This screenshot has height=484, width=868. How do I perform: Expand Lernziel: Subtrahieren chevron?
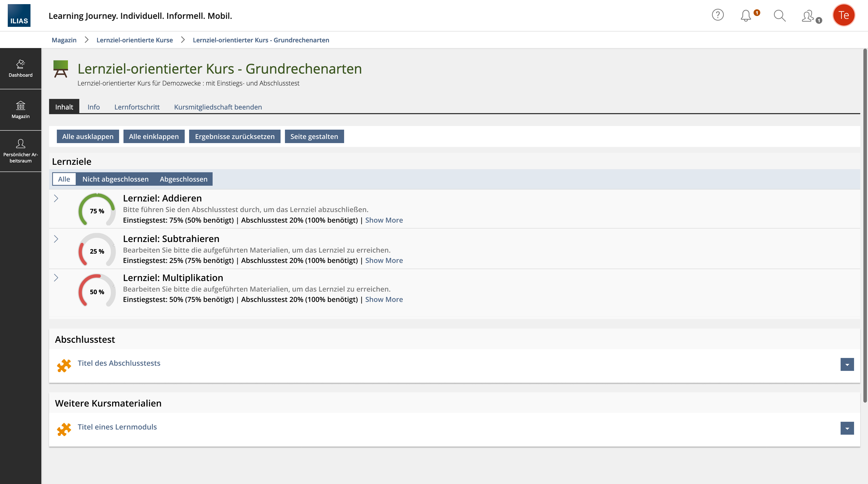56,239
